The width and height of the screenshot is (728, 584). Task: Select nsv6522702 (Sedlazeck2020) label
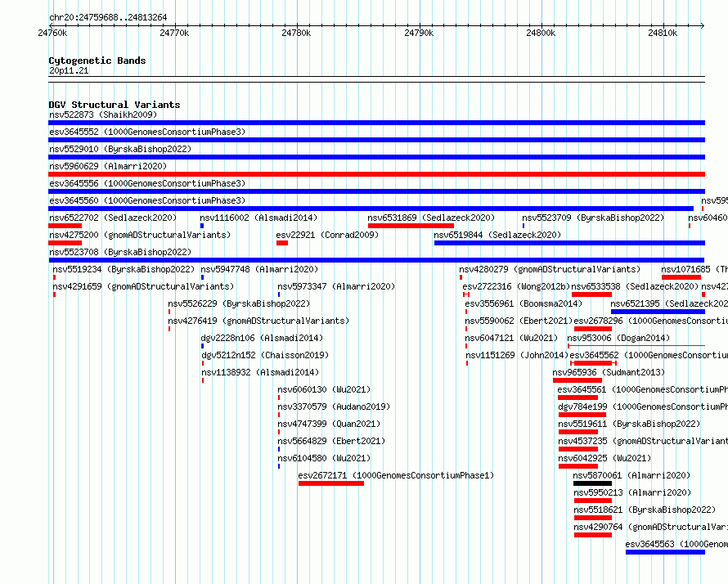pyautogui.click(x=113, y=218)
